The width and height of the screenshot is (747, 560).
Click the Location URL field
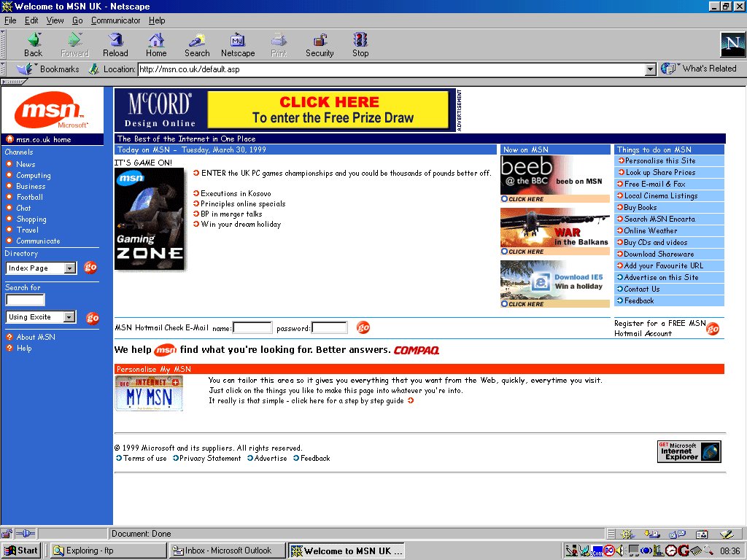coord(392,69)
